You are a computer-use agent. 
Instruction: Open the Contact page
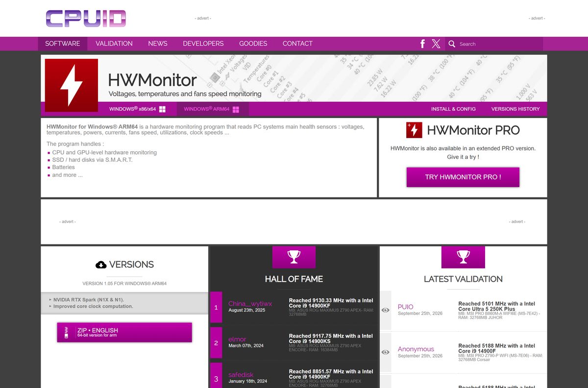pyautogui.click(x=297, y=44)
